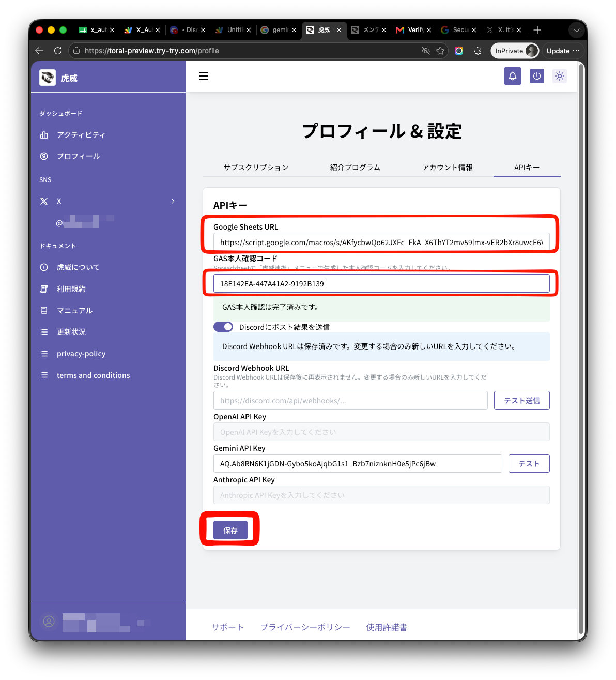
Task: Open the サポート footer link
Action: (x=227, y=627)
